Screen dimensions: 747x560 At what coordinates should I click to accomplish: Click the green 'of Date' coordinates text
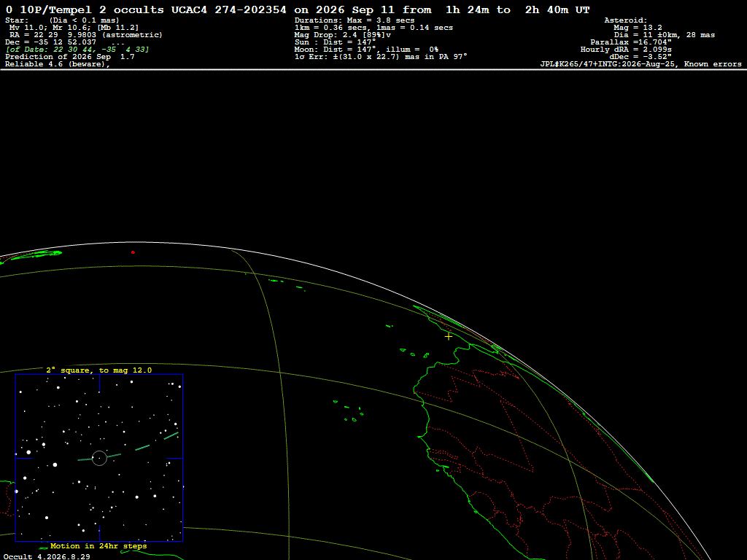(77, 49)
